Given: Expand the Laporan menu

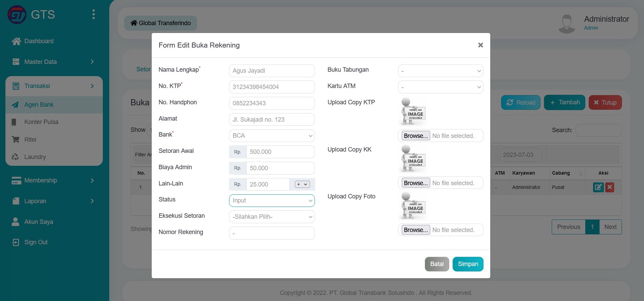Looking at the screenshot, I should click(54, 201).
